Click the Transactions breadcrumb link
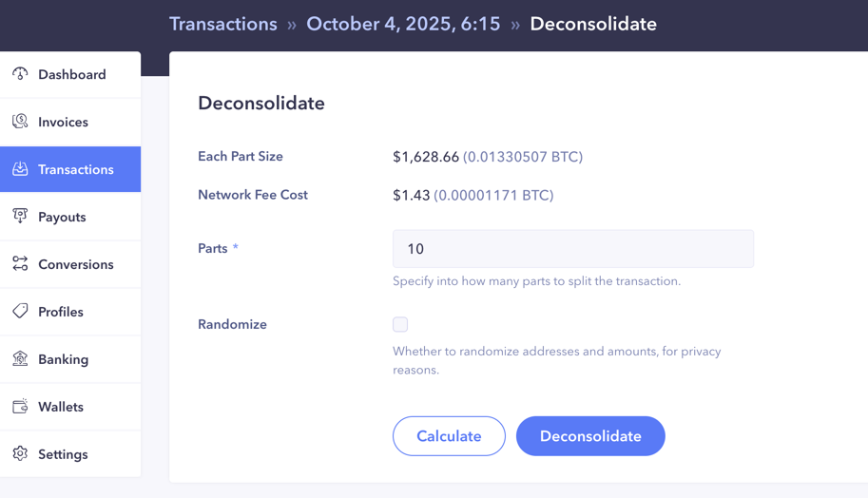This screenshot has height=498, width=868. tap(223, 25)
